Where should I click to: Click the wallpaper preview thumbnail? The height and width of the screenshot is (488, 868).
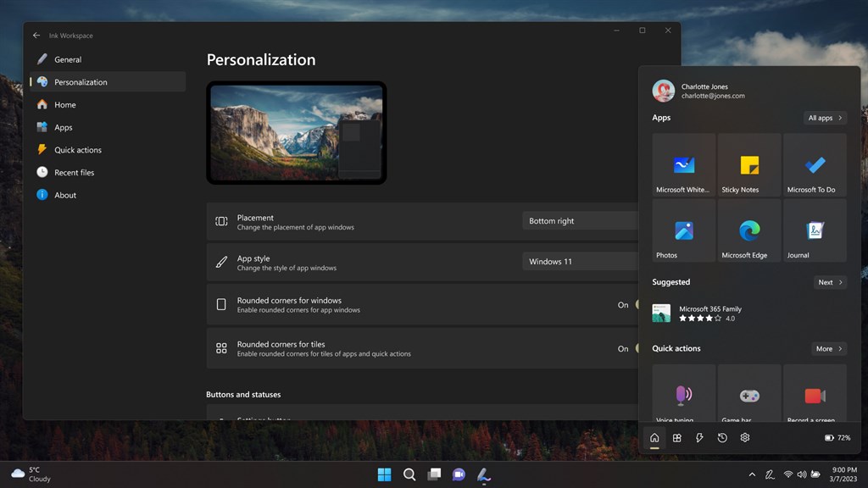[297, 133]
